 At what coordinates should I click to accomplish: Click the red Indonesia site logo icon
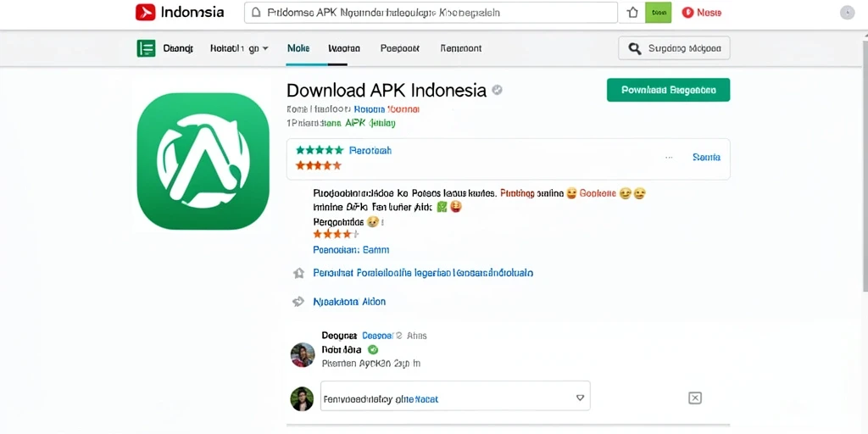(x=145, y=12)
